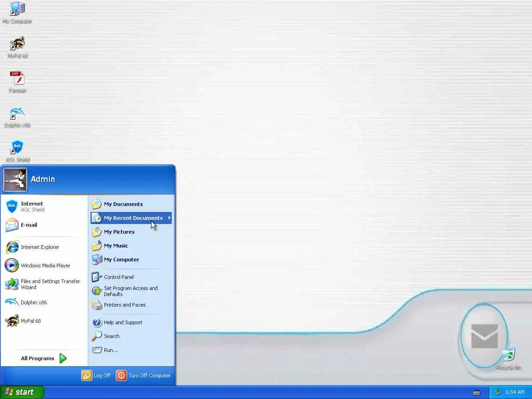The height and width of the screenshot is (399, 532).
Task: Click the Control Panel icon
Action: tap(97, 277)
